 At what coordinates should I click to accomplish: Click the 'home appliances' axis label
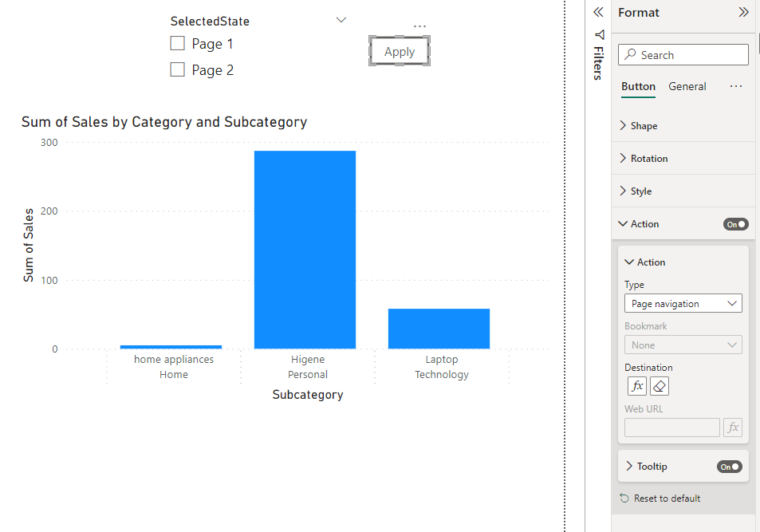(x=174, y=360)
